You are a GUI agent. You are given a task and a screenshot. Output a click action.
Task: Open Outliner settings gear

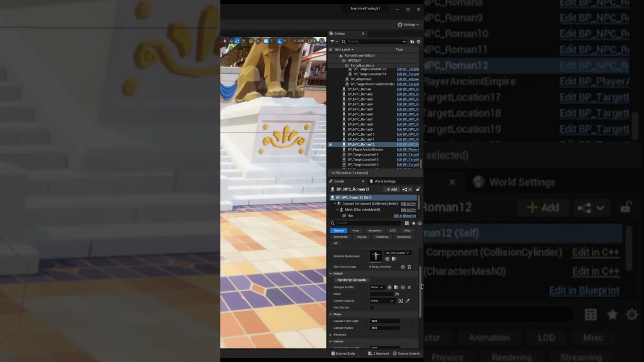click(418, 42)
